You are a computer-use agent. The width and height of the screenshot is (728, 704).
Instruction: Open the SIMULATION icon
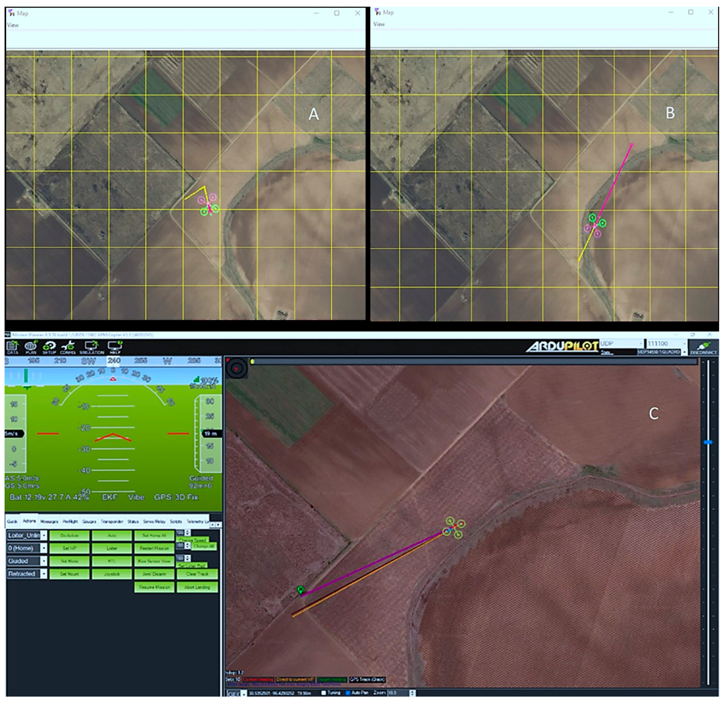pos(91,347)
